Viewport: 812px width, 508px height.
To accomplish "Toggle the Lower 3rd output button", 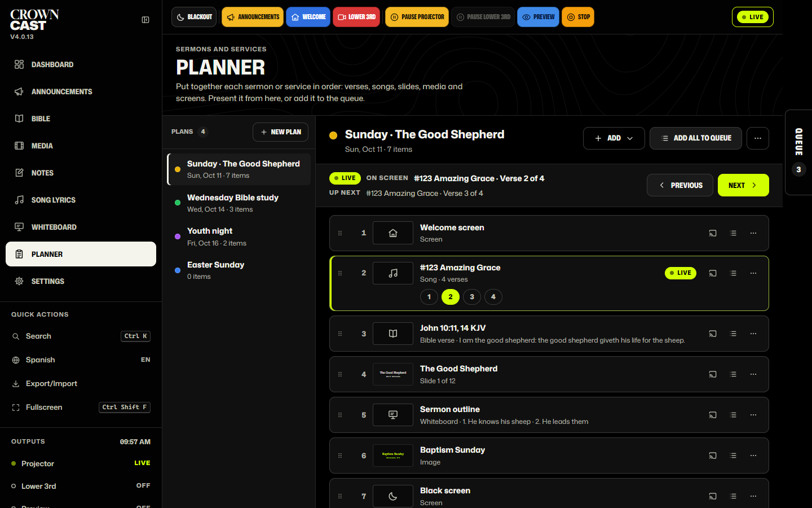I will 356,17.
